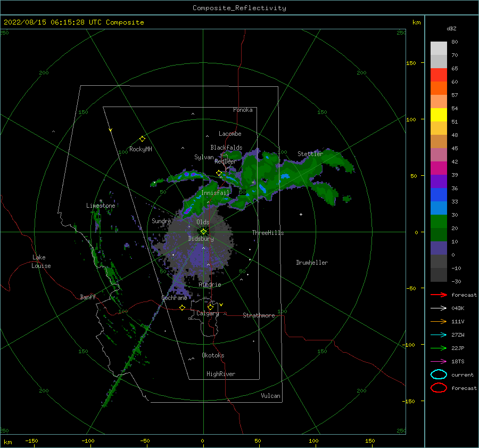Select the RockyMH label
479x448 pixels.
[x=141, y=149]
